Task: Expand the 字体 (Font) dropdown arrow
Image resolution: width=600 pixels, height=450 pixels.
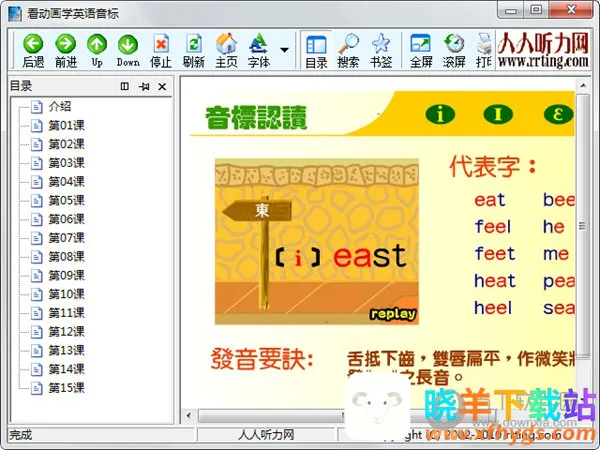Action: pos(284,50)
